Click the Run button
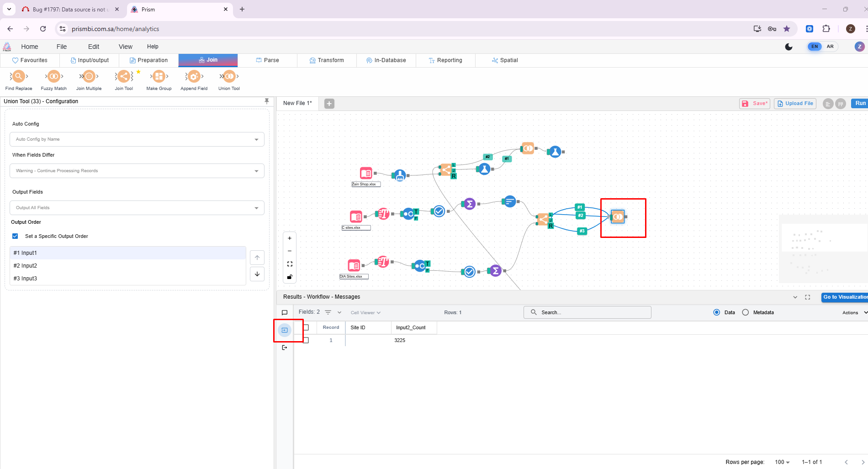Image resolution: width=868 pixels, height=469 pixels. click(860, 103)
